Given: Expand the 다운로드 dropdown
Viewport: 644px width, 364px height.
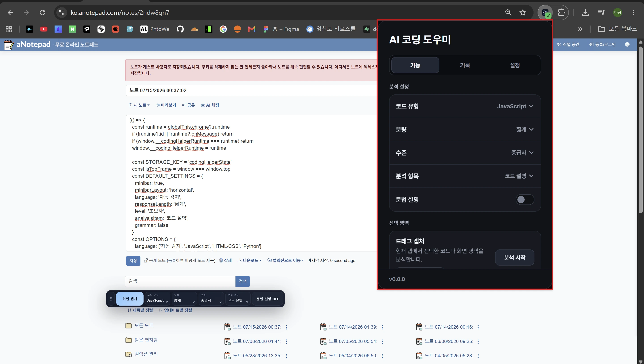Looking at the screenshot, I should [250, 260].
